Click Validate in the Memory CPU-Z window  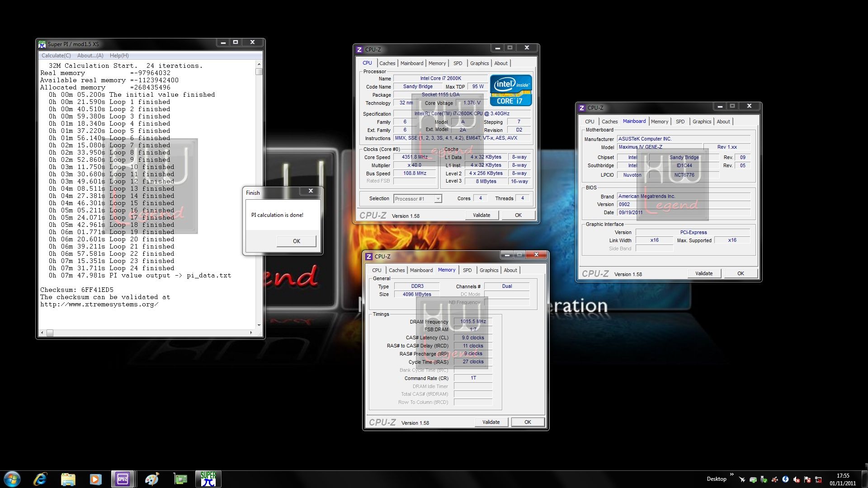tap(491, 422)
